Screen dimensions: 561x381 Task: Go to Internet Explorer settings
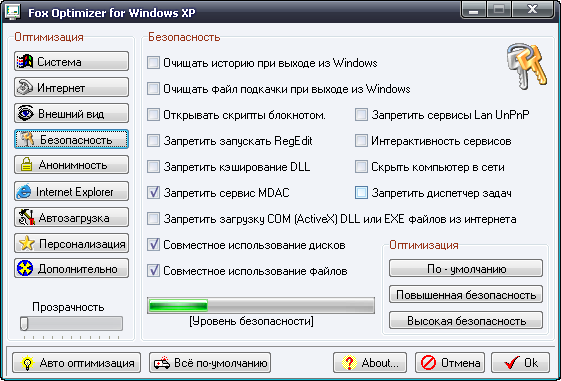72,191
